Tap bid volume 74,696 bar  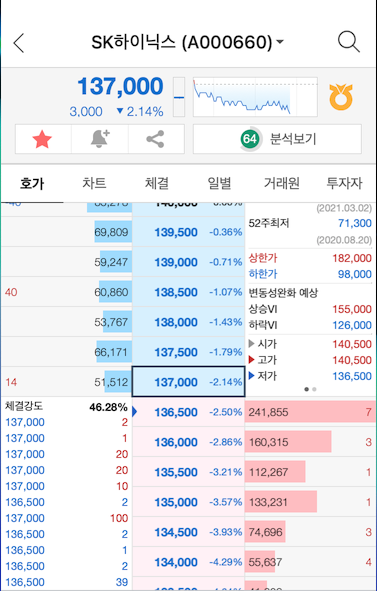(x=265, y=532)
